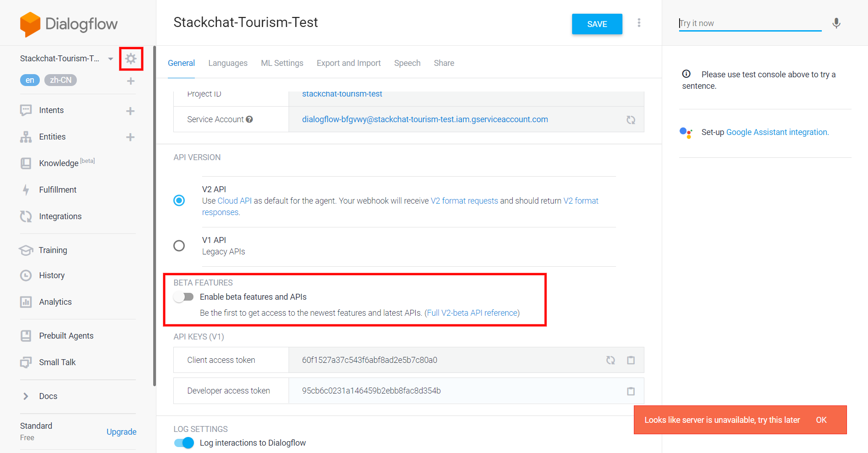
Task: Expand the Docs section chevron
Action: click(26, 396)
